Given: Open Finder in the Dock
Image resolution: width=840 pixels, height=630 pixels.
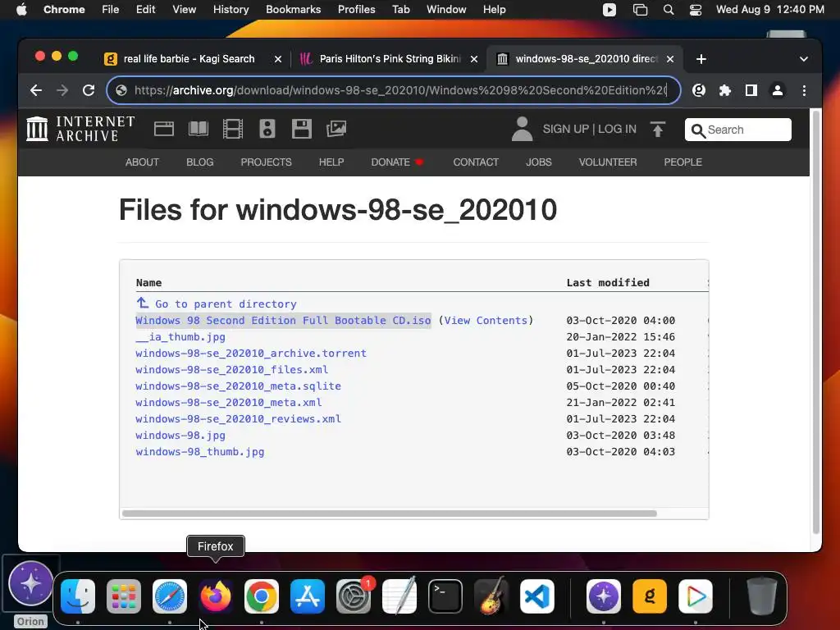Looking at the screenshot, I should (78, 596).
